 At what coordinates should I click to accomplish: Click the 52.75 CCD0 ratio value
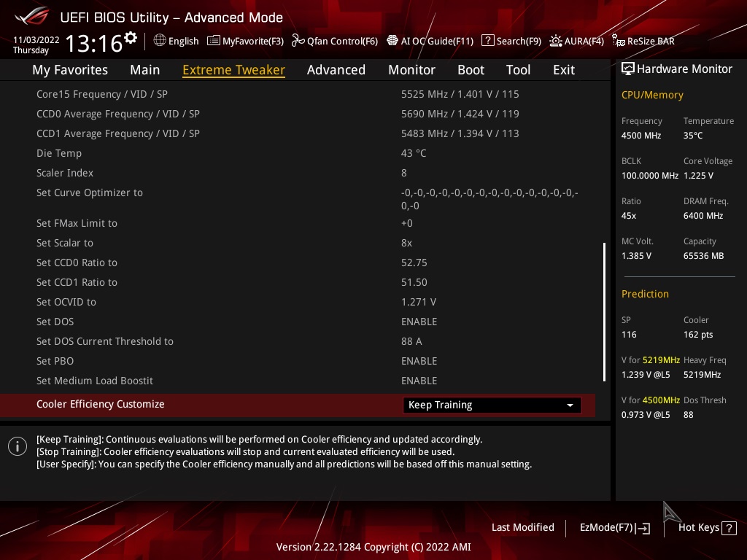[x=414, y=262]
